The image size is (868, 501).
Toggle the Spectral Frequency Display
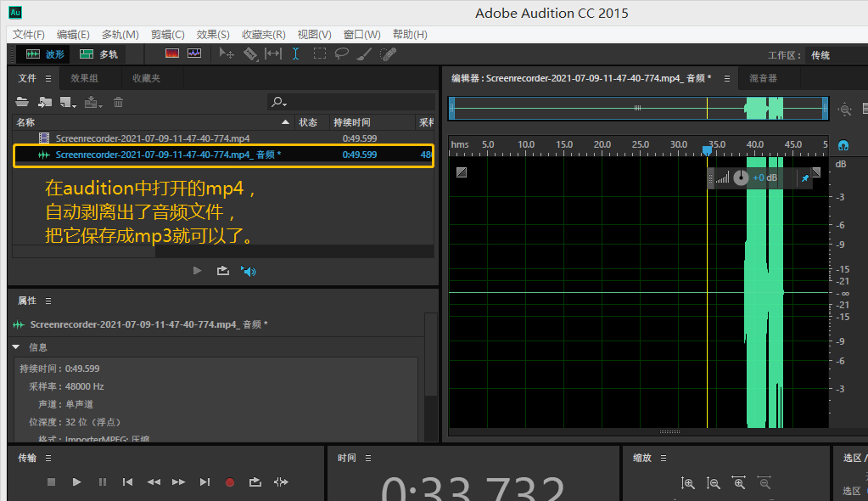pos(172,53)
